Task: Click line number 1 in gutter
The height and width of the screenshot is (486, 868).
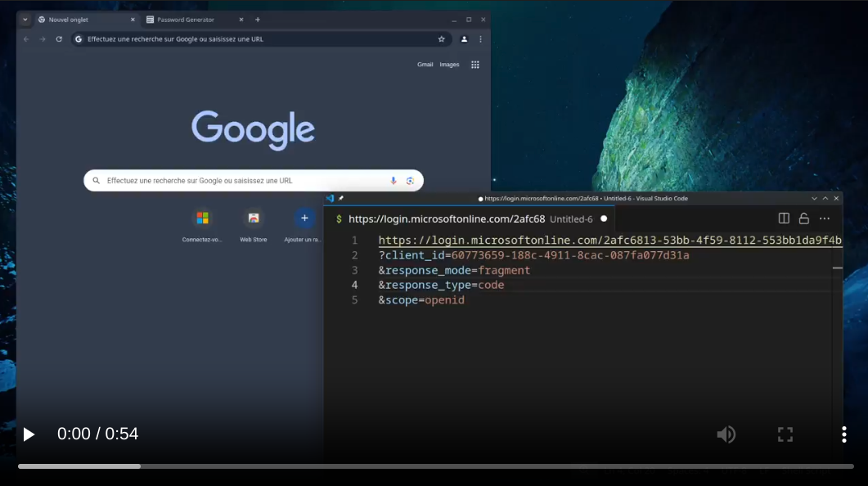Action: [x=354, y=241]
